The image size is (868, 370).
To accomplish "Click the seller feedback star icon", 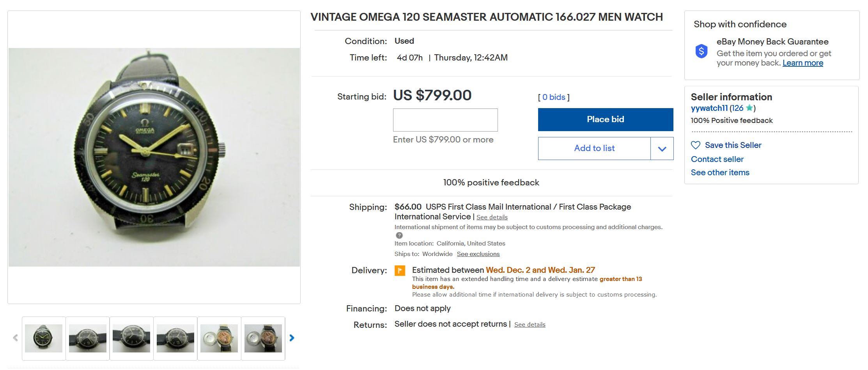I will [x=749, y=108].
